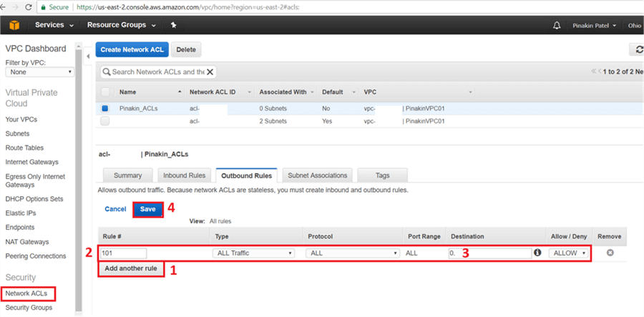Click the AWS cube logo icon
Image resolution: width=644 pixels, height=317 pixels.
tap(14, 26)
